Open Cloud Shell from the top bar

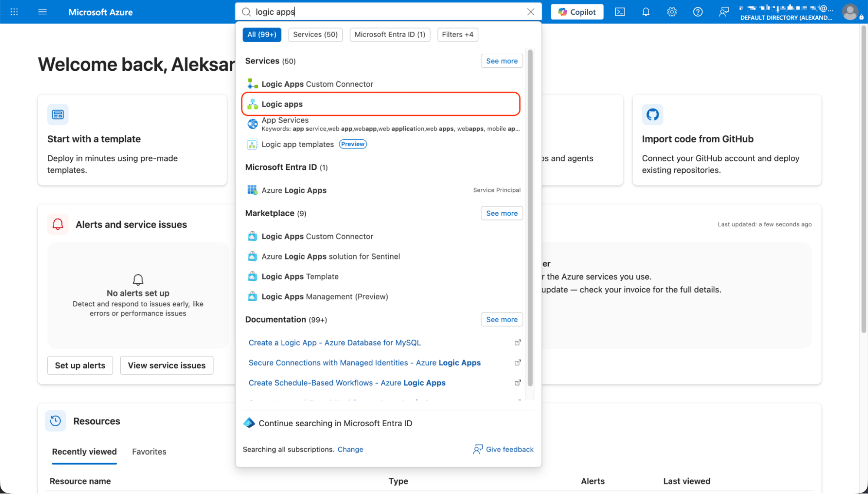coord(620,12)
